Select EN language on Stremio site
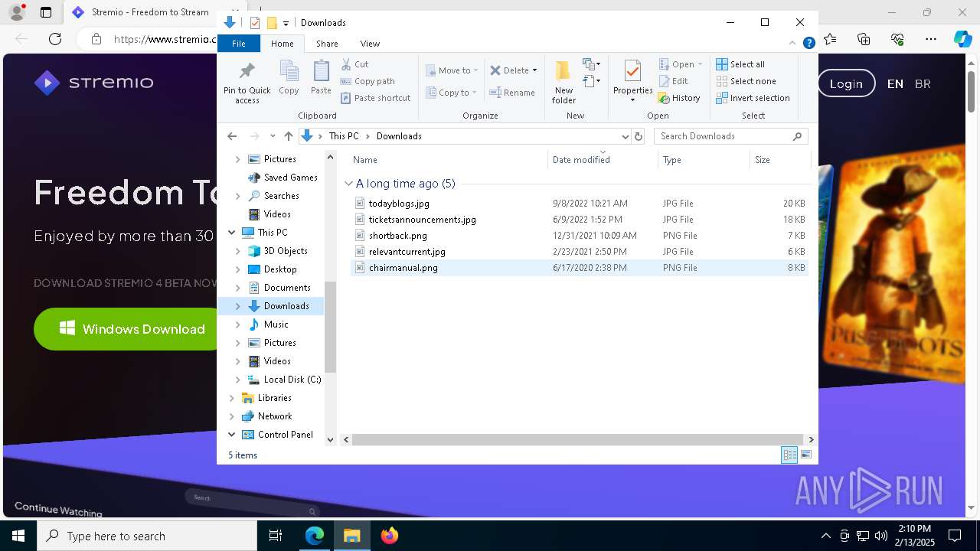Screen dimensions: 980x551 (x=895, y=83)
